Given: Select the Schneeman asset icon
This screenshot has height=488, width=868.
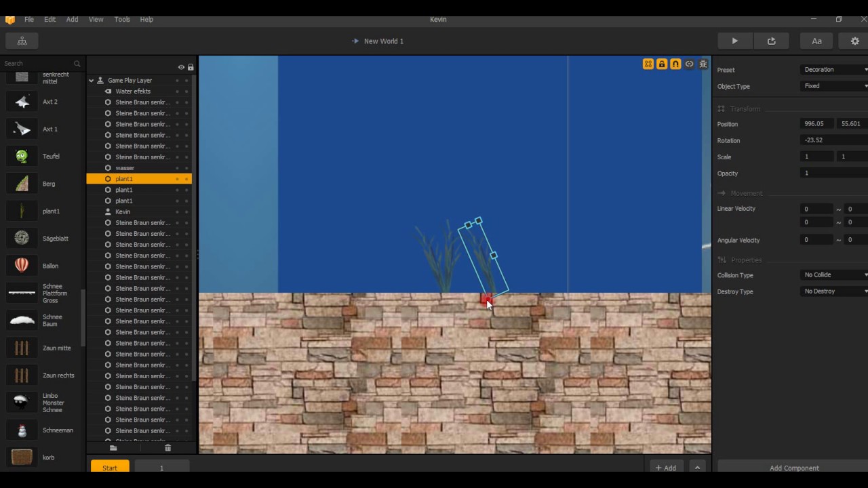Looking at the screenshot, I should coord(22,430).
